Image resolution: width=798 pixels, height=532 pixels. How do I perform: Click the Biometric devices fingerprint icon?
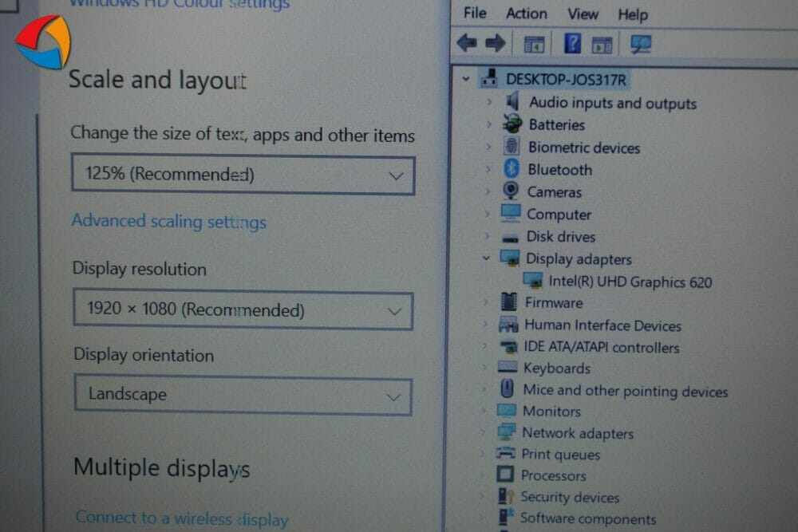coord(512,147)
